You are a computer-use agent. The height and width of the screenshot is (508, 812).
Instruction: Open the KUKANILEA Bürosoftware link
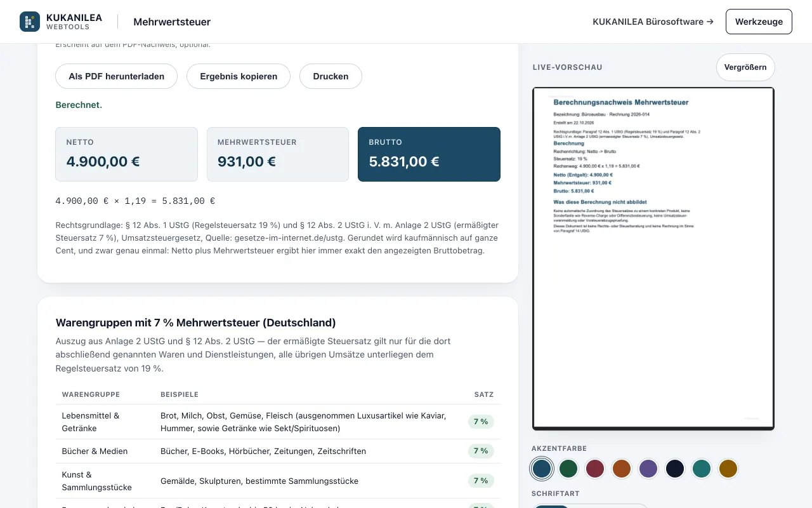click(653, 22)
